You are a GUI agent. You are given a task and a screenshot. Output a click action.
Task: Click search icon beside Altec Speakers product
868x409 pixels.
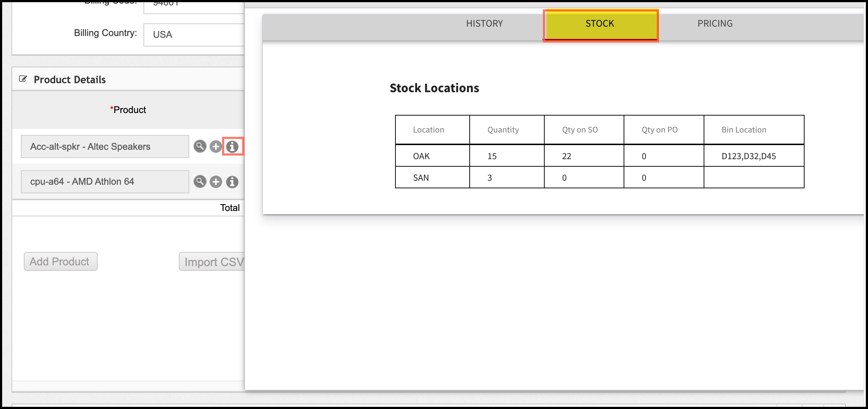coord(200,146)
